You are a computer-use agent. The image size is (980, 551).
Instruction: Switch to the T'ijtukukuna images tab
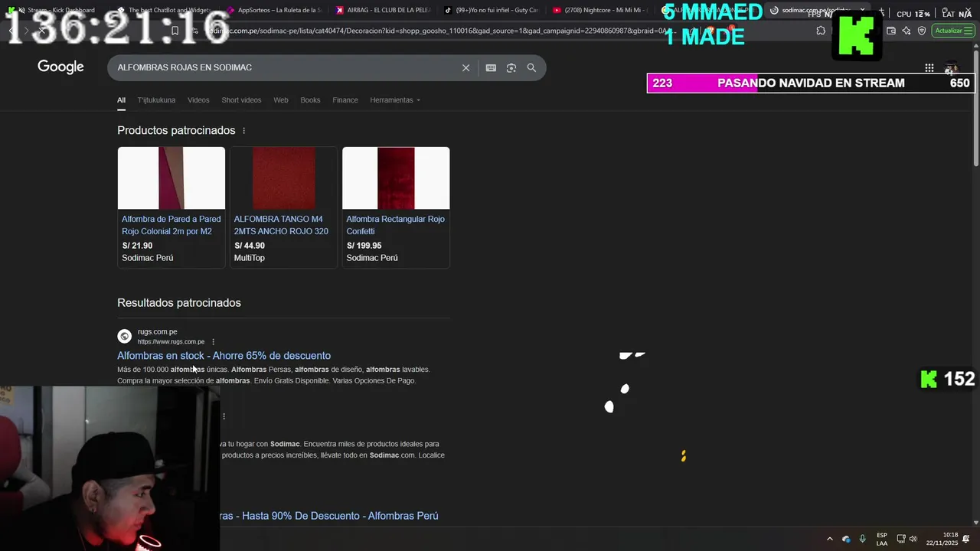(x=156, y=100)
